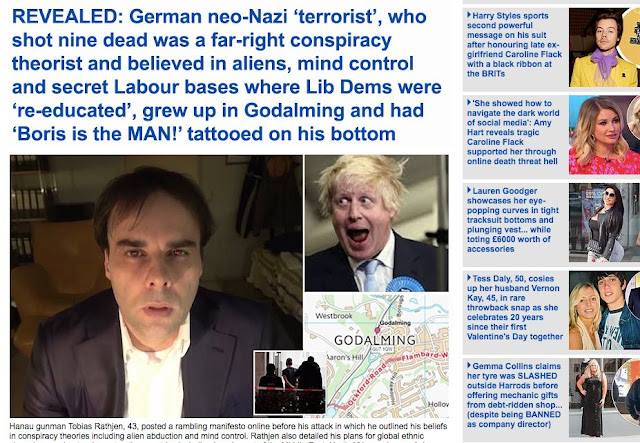The height and width of the screenshot is (443, 640).
Task: Open the Amy Hart Caroline Flack story
Action: [513, 132]
